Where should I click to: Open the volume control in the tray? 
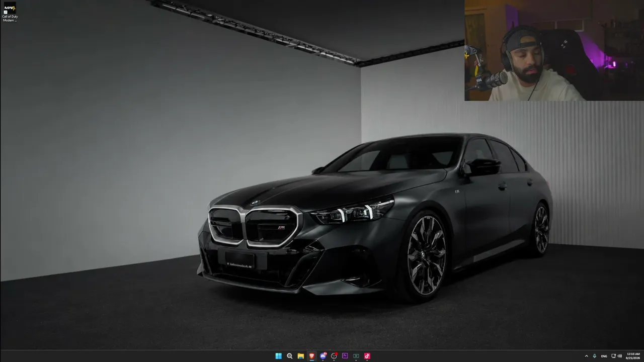619,356
